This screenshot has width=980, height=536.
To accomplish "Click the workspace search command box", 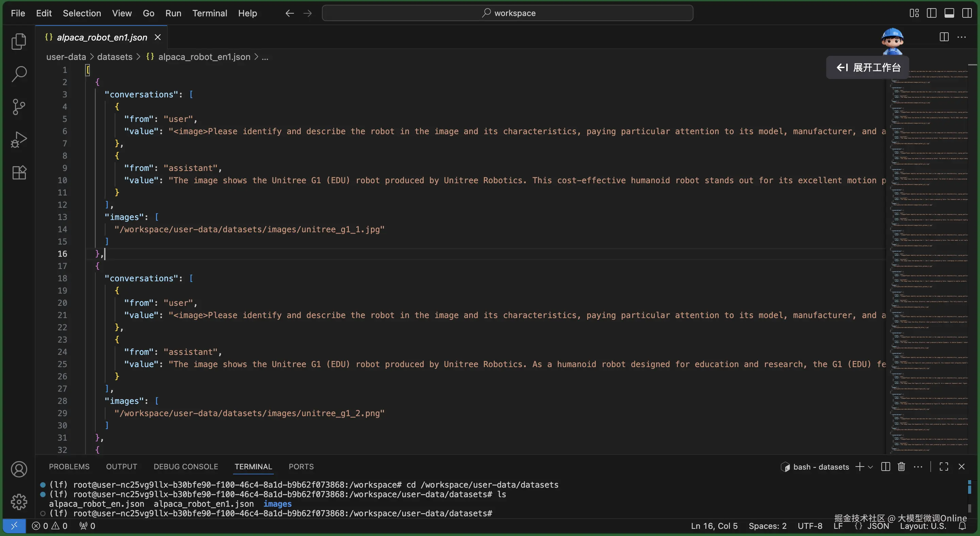I will click(x=507, y=13).
